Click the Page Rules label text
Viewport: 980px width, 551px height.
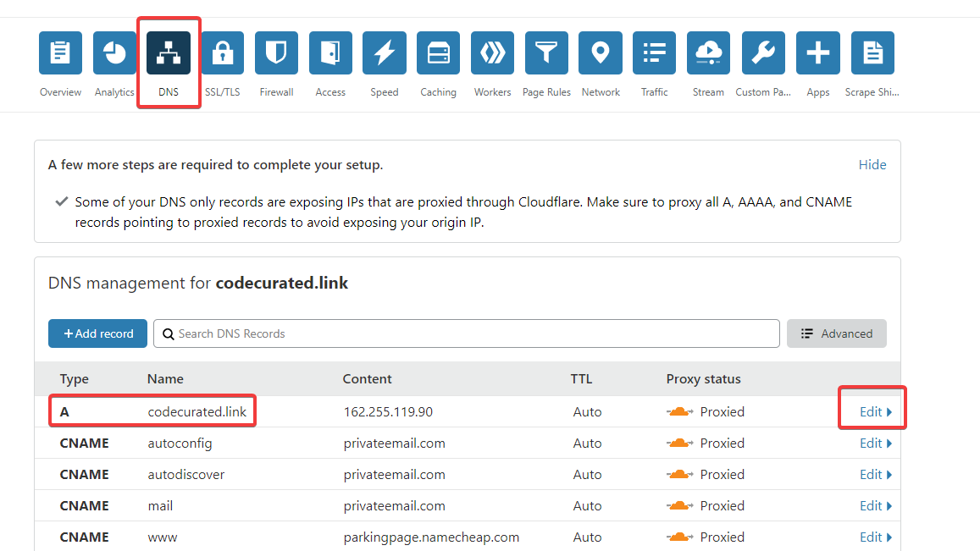[x=546, y=91]
